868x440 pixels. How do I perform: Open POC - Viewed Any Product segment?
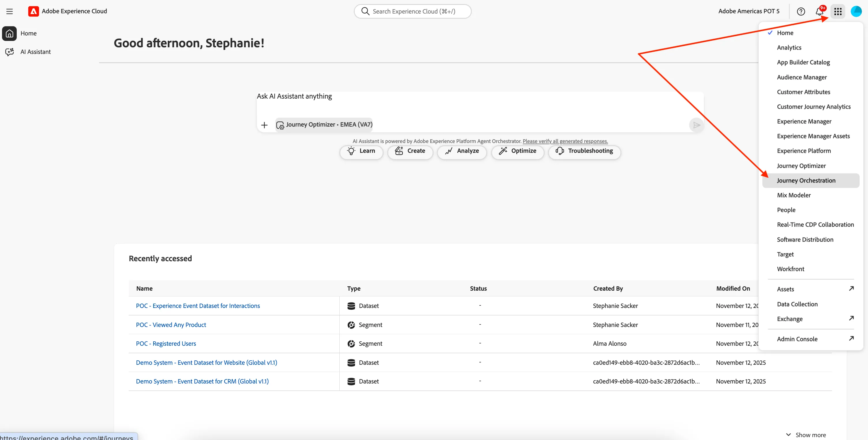[x=171, y=325]
